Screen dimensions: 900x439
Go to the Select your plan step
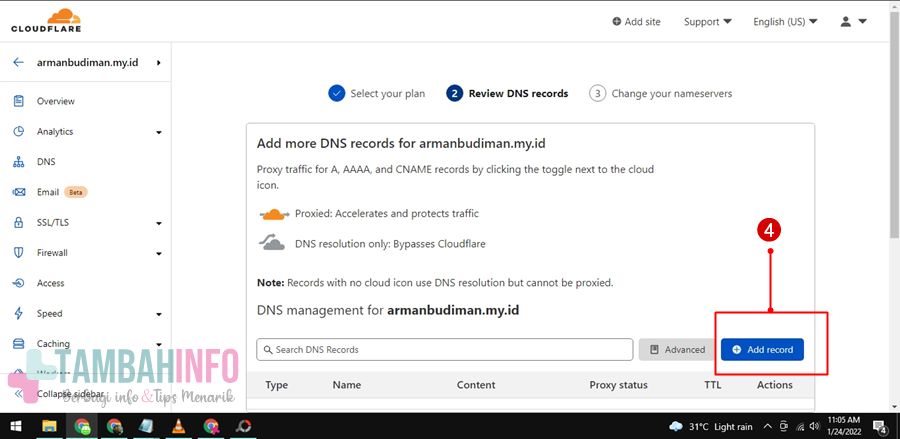377,94
